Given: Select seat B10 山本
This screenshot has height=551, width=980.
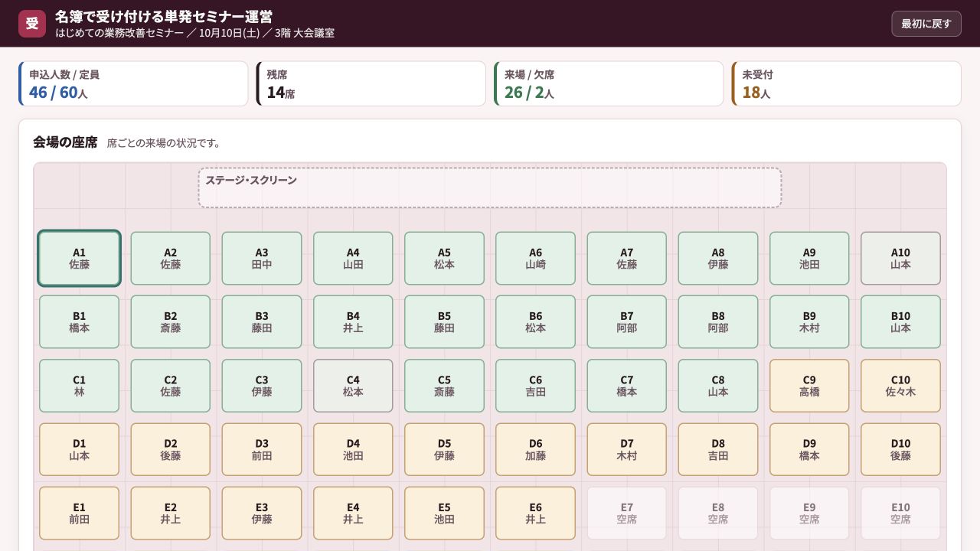Looking at the screenshot, I should pos(900,322).
